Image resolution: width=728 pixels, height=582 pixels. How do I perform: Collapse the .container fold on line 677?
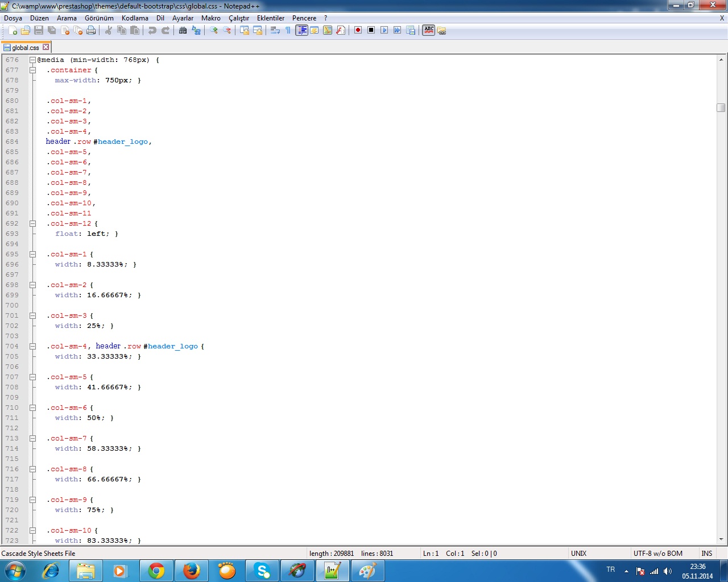click(x=33, y=70)
